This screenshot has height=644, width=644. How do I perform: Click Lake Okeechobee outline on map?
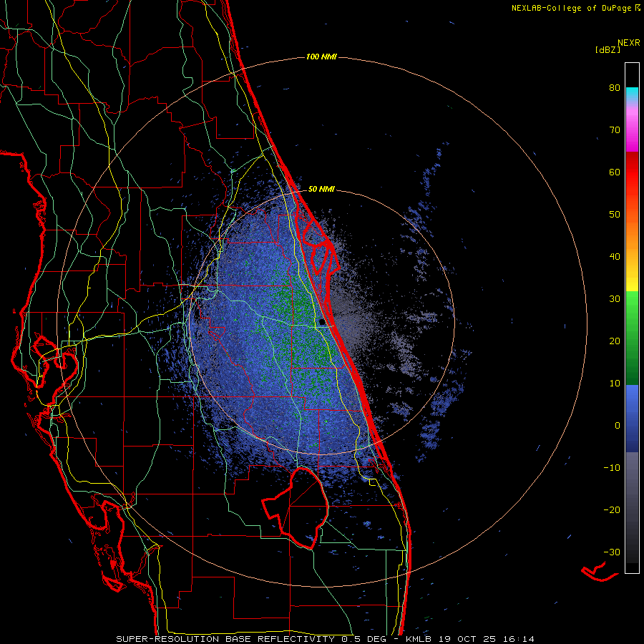click(296, 507)
